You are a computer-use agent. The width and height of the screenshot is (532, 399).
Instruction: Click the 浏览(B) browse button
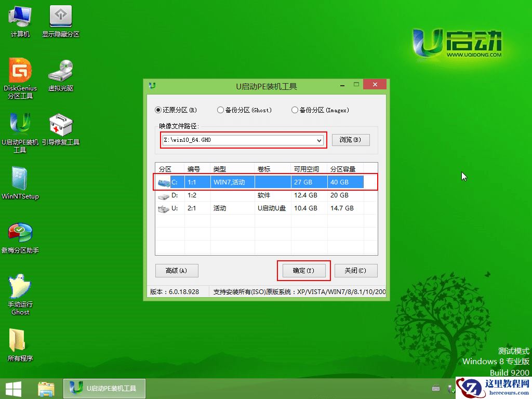pyautogui.click(x=351, y=140)
